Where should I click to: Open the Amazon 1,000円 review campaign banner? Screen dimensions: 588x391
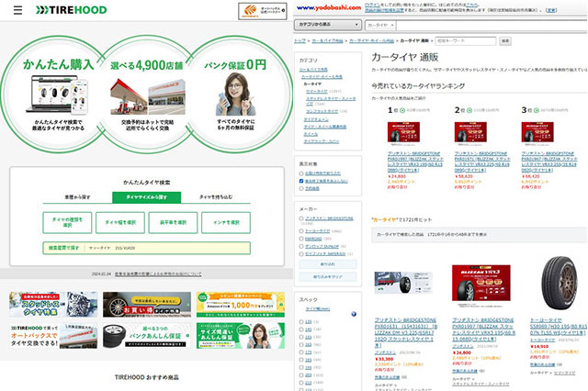coord(241,305)
